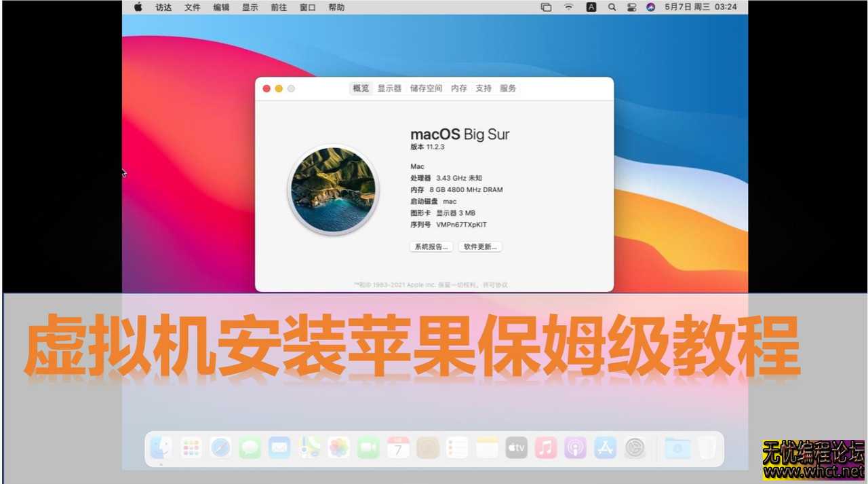The height and width of the screenshot is (484, 868).
Task: Toggle the Wi-Fi status menu
Action: (x=568, y=7)
